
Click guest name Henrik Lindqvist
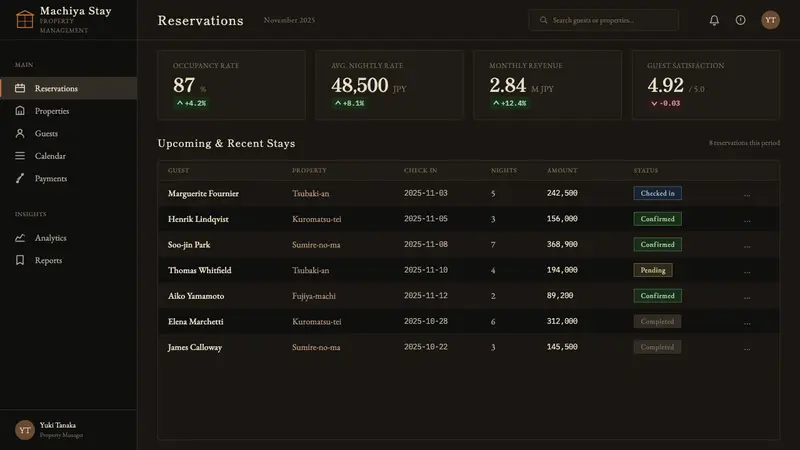[198, 219]
